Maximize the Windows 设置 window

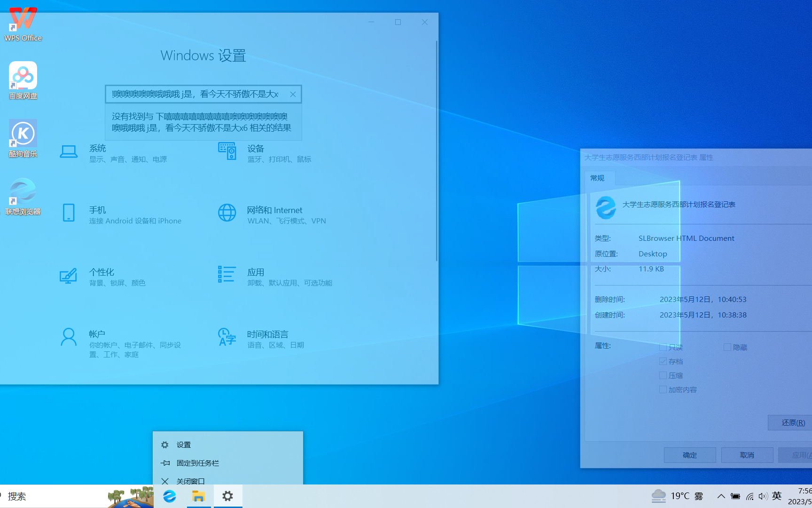click(x=398, y=22)
